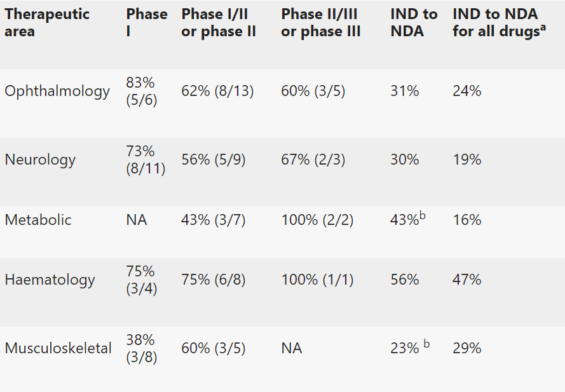
Task: Select the Ophthalmology row label
Action: coord(57,91)
